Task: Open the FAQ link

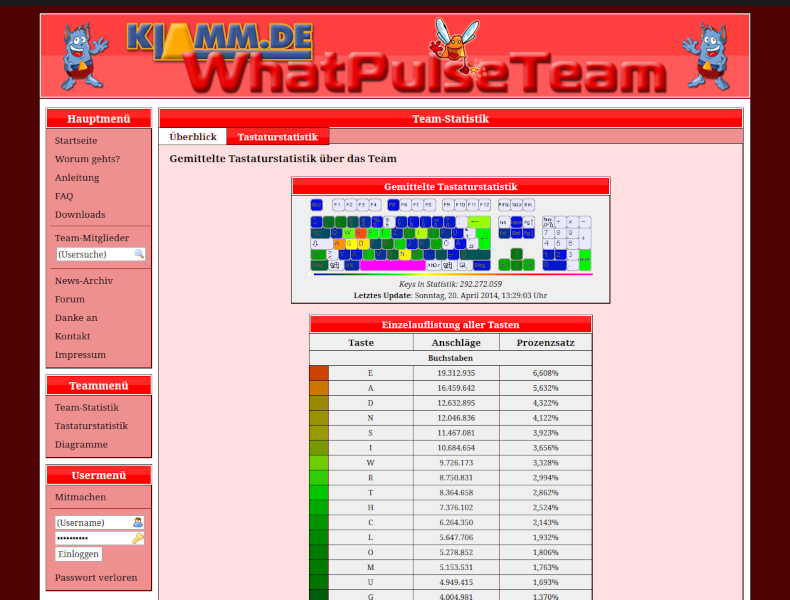Action: [x=64, y=196]
